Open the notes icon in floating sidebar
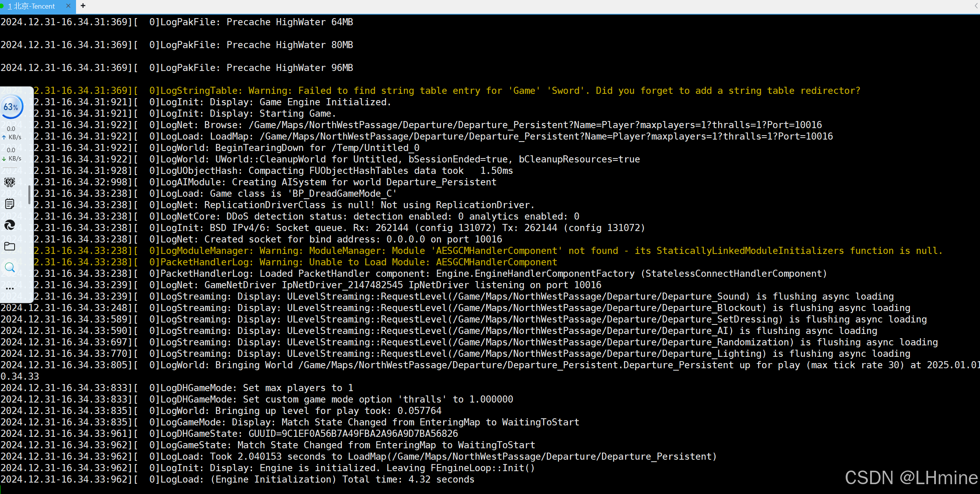This screenshot has height=494, width=980. 9,204
